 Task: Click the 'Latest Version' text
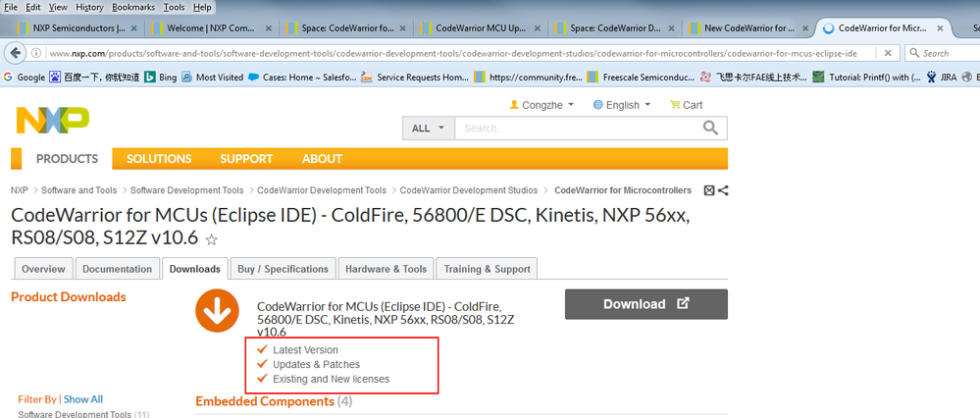point(305,350)
